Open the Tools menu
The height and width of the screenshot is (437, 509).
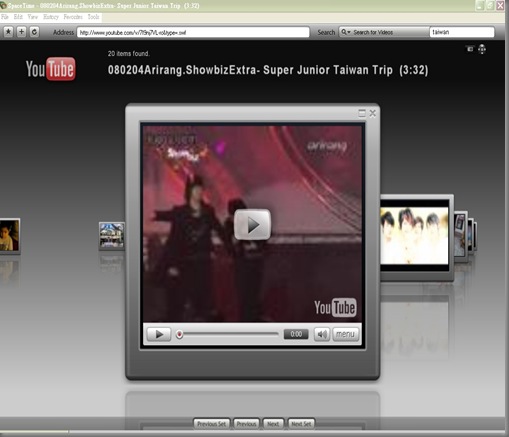(93, 17)
